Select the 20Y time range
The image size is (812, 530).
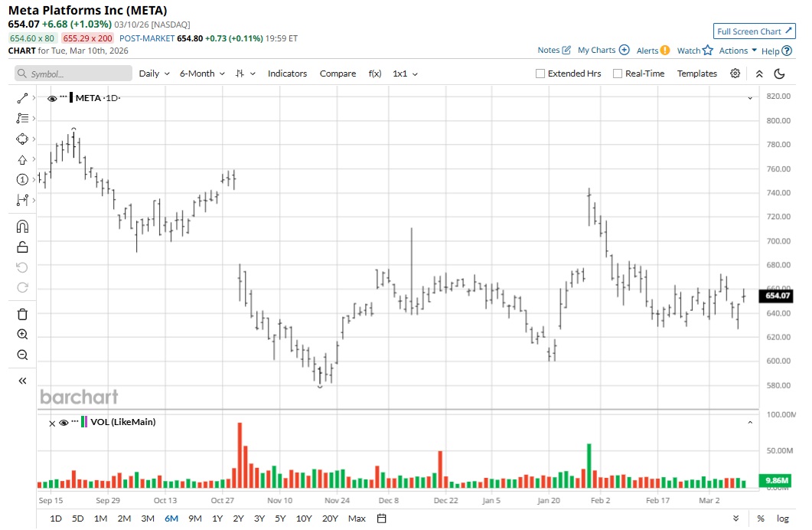click(x=330, y=518)
